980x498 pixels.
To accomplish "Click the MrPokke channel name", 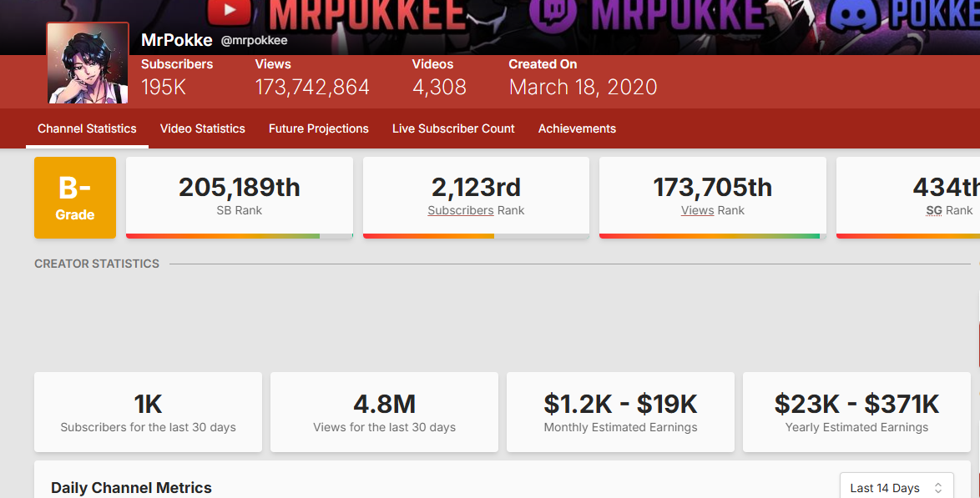I will pos(177,40).
